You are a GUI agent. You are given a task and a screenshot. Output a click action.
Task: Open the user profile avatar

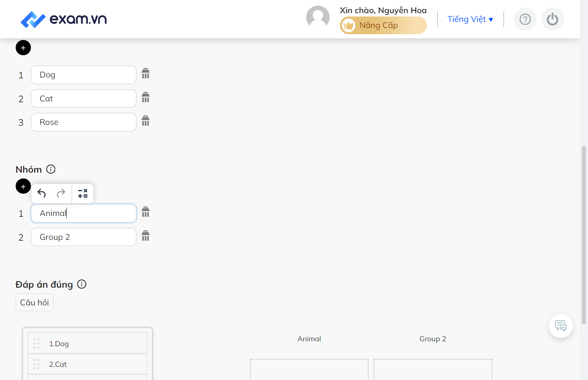pos(318,17)
